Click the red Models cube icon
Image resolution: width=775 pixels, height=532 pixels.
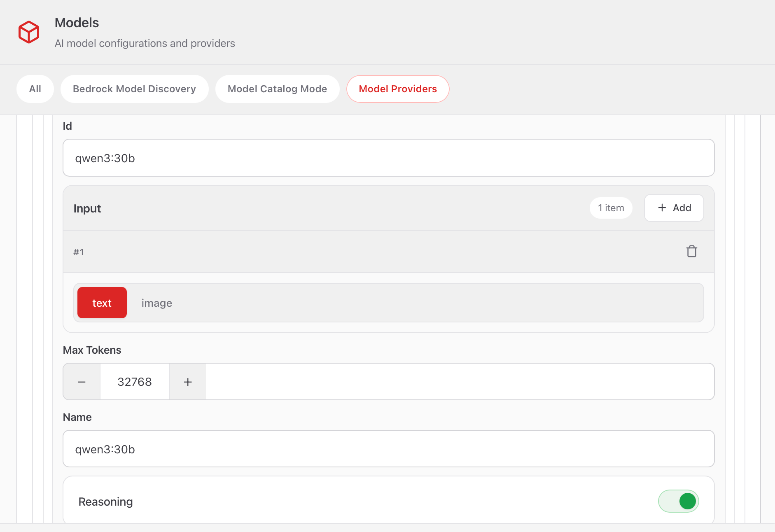(x=29, y=32)
